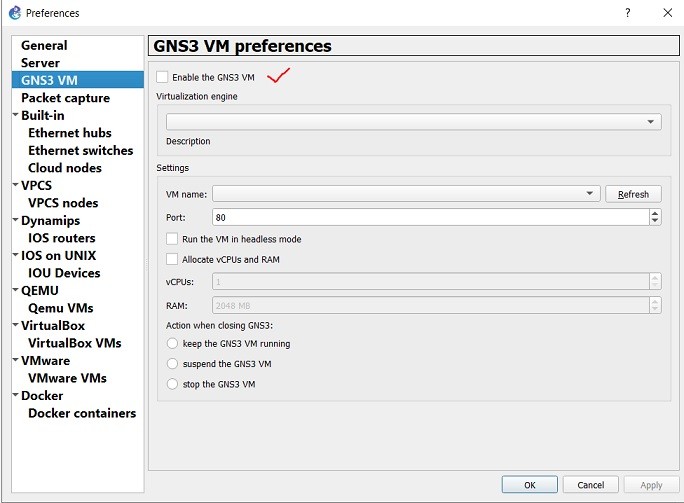Select GNS3 VM in sidebar
Viewport: 684px width, 503px height.
coord(78,80)
